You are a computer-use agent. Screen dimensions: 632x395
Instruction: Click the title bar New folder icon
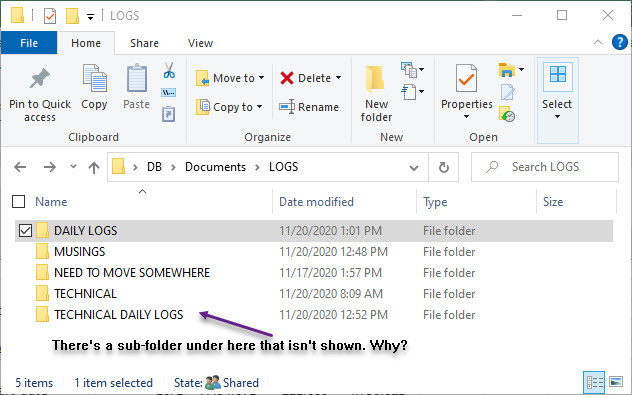point(72,16)
